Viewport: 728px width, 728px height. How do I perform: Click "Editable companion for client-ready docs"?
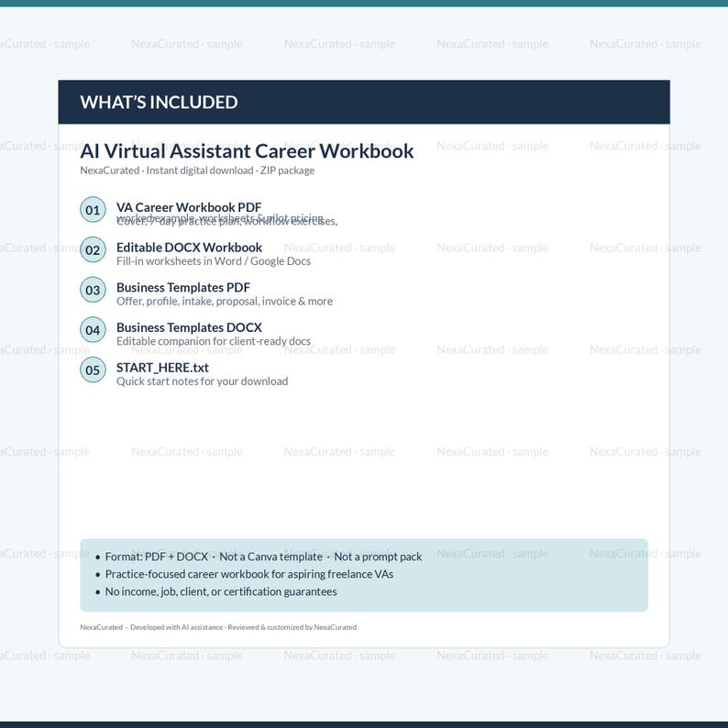coord(214,341)
